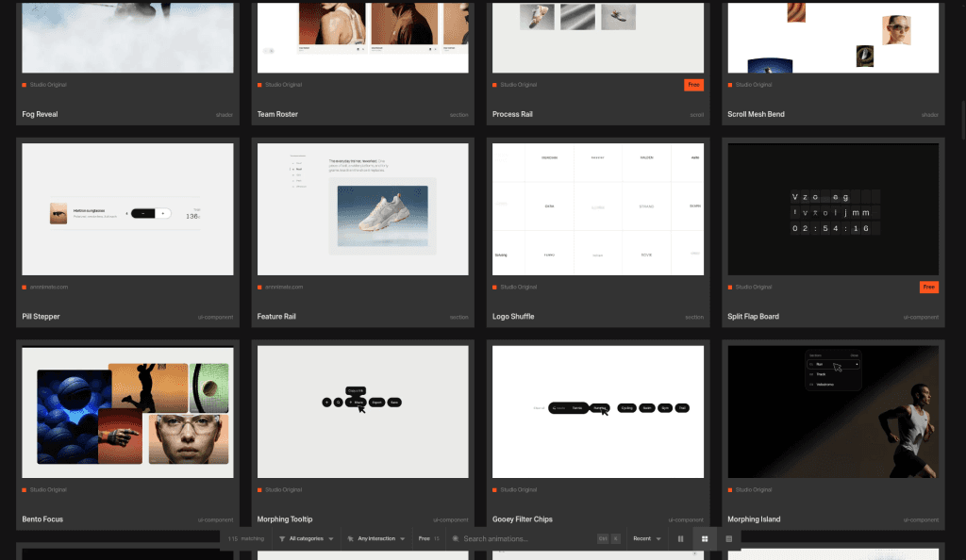Open the Process Rail preview
966x560 pixels.
point(598,38)
